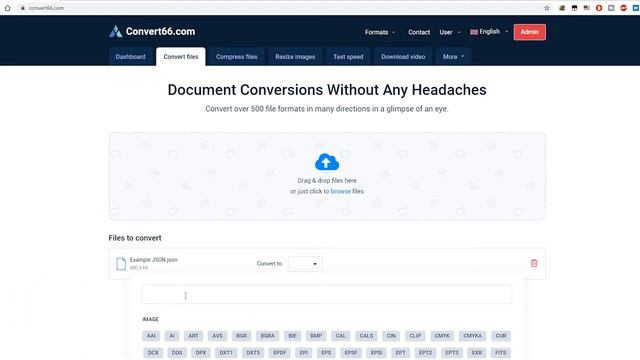The height and width of the screenshot is (360, 640).
Task: Click the lock icon in address bar
Action: [23, 8]
